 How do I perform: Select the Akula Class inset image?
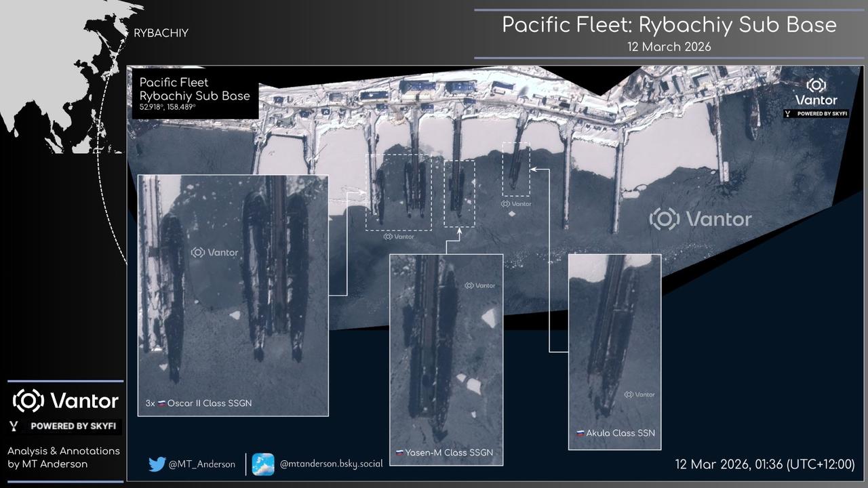click(614, 352)
